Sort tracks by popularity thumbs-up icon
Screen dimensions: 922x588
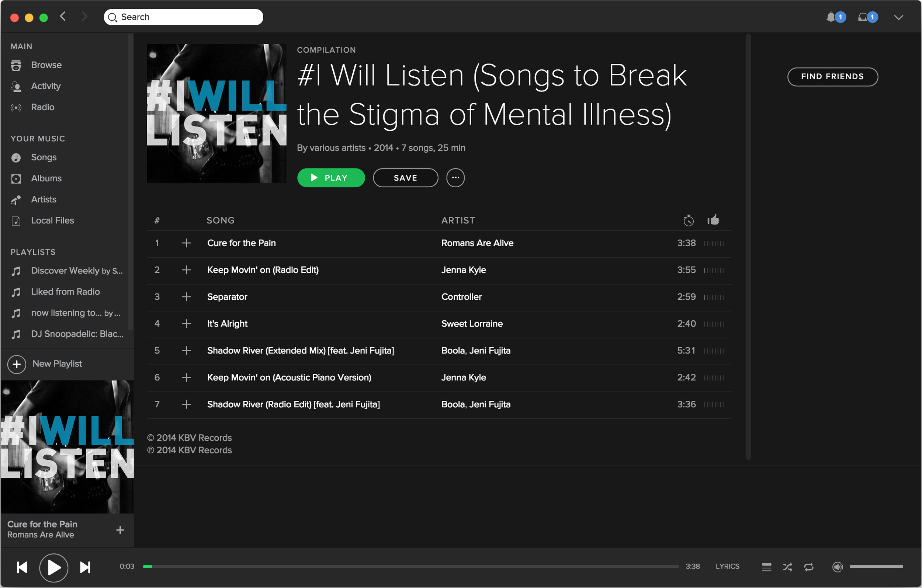pyautogui.click(x=713, y=220)
